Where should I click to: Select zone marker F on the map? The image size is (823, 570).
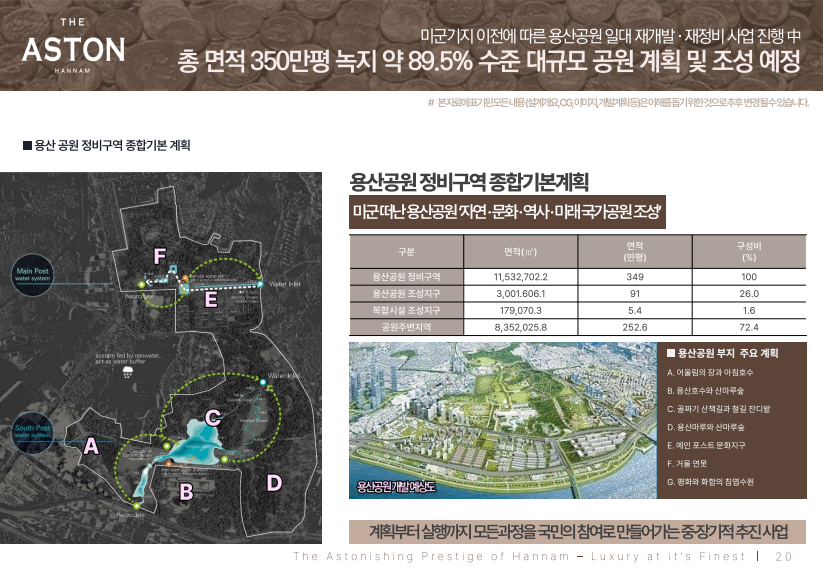[x=159, y=257]
